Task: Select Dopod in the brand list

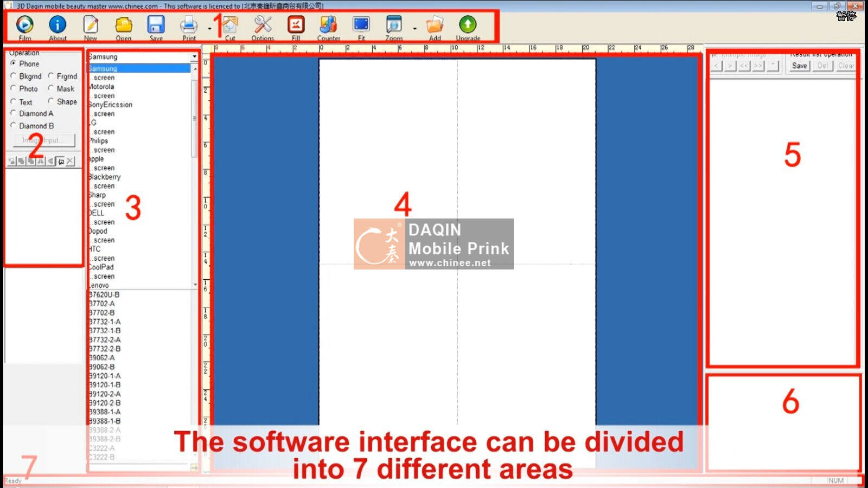Action: point(98,231)
